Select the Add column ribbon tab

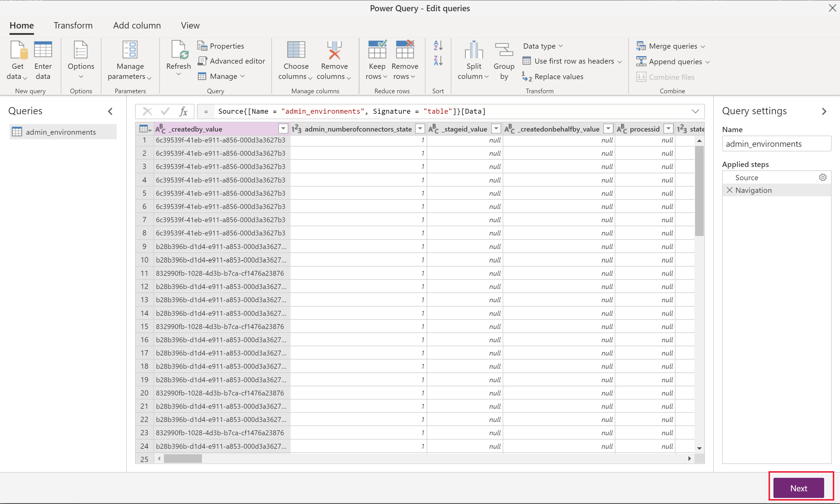(x=137, y=25)
